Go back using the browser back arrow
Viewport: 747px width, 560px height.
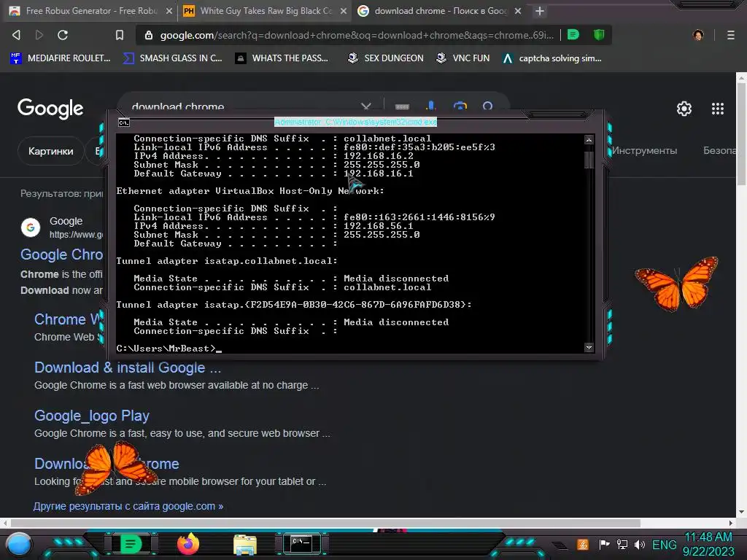tap(16, 35)
